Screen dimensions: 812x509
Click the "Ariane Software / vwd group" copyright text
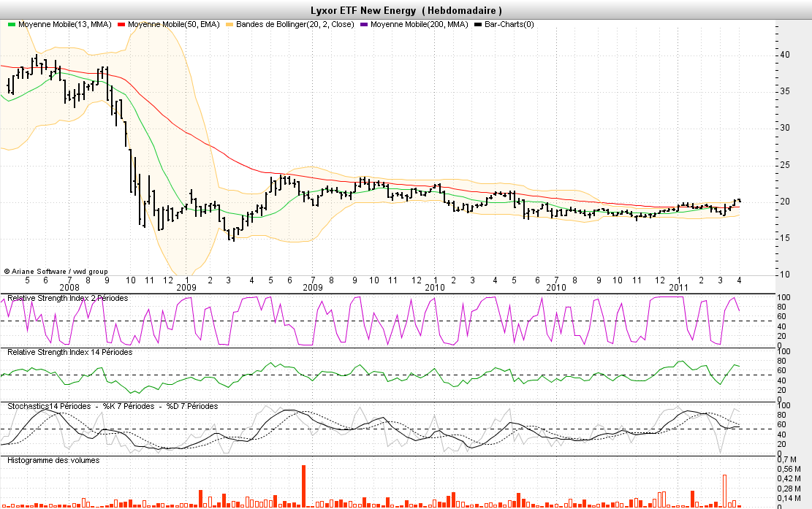point(56,271)
